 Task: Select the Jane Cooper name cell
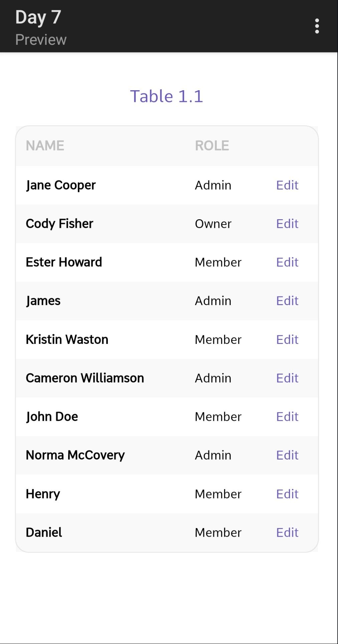pos(61,185)
